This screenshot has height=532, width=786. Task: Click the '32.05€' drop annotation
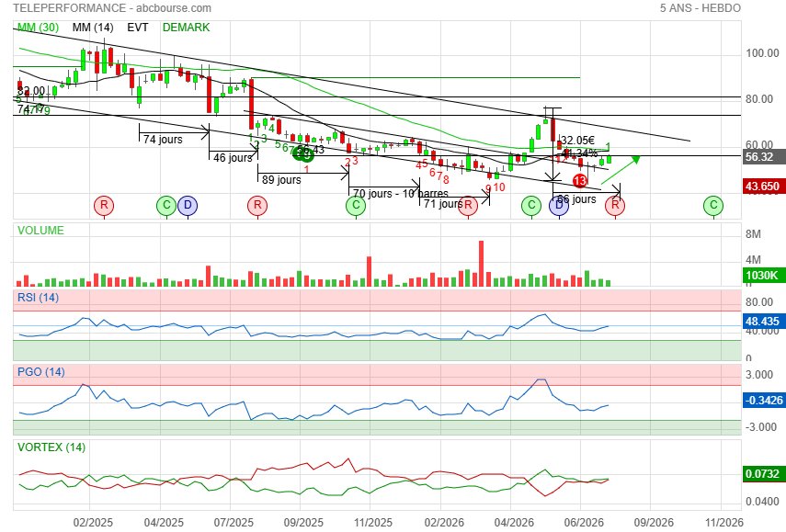coord(577,141)
